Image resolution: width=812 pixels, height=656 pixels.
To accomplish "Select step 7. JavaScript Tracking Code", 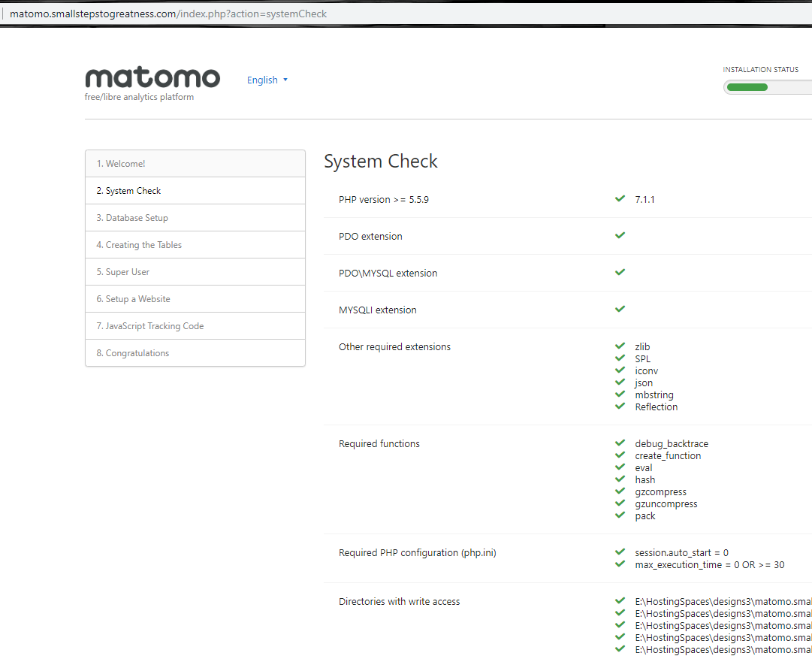I will pyautogui.click(x=195, y=325).
